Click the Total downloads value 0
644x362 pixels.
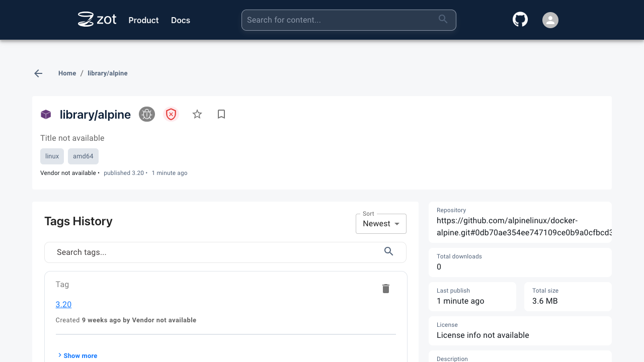439,267
